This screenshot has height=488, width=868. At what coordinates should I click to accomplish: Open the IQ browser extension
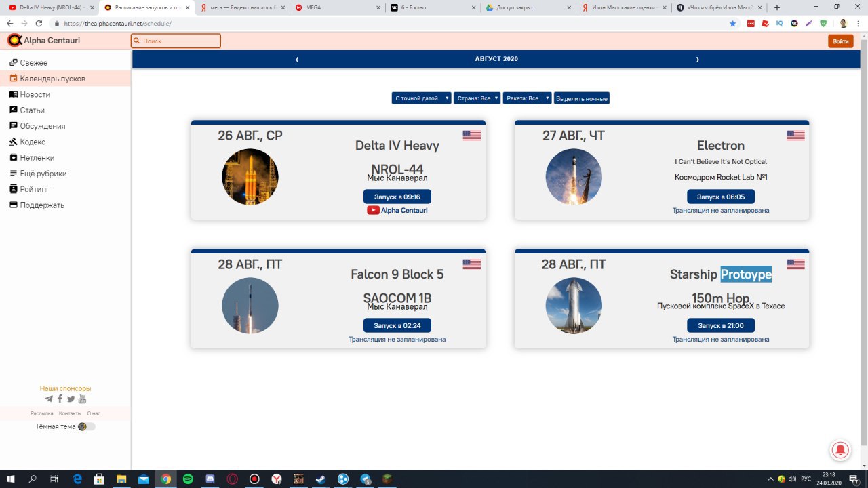click(779, 23)
